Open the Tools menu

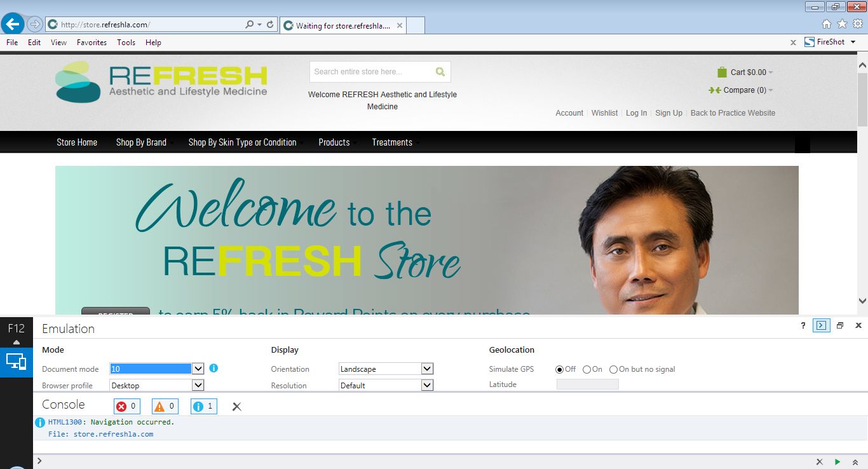click(x=126, y=43)
